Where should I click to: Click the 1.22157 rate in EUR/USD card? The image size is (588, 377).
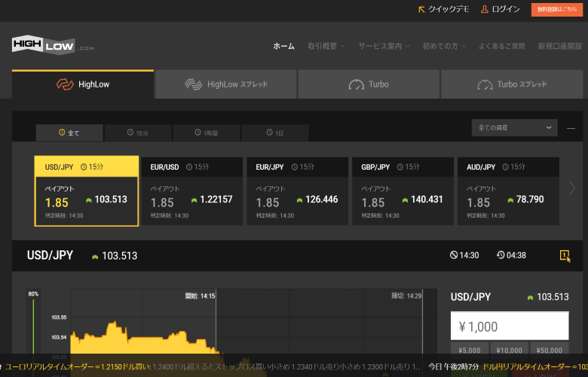[x=216, y=200]
